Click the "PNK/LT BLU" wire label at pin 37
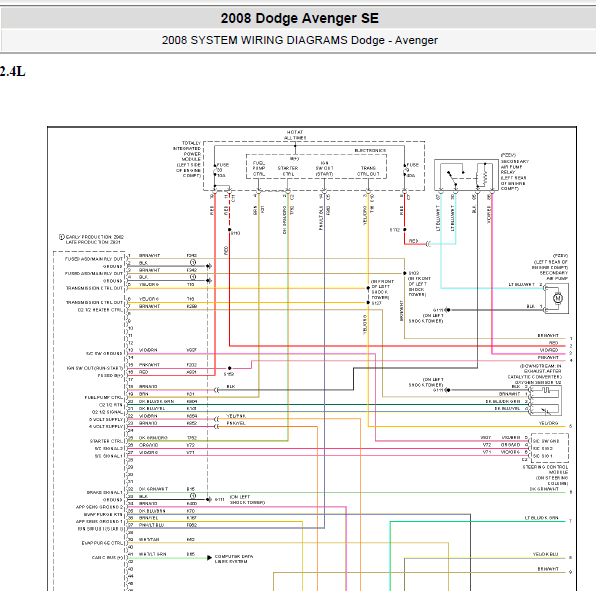This screenshot has height=591, width=596. (152, 525)
